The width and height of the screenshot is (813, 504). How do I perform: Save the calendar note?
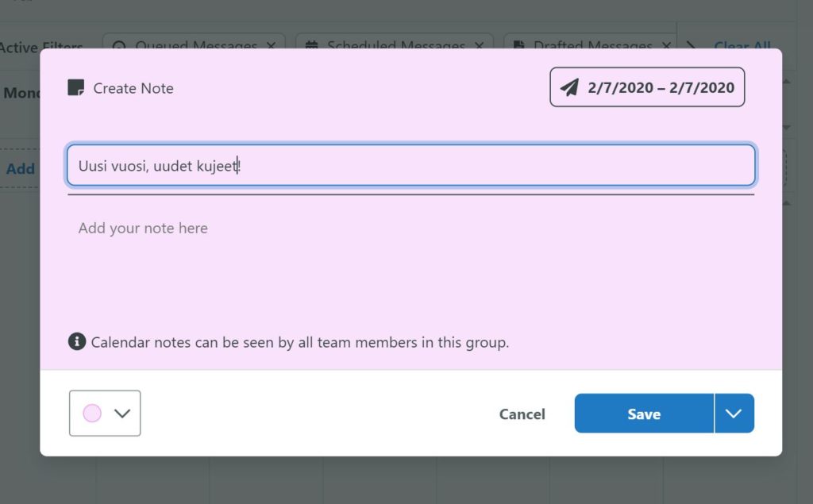coord(644,414)
